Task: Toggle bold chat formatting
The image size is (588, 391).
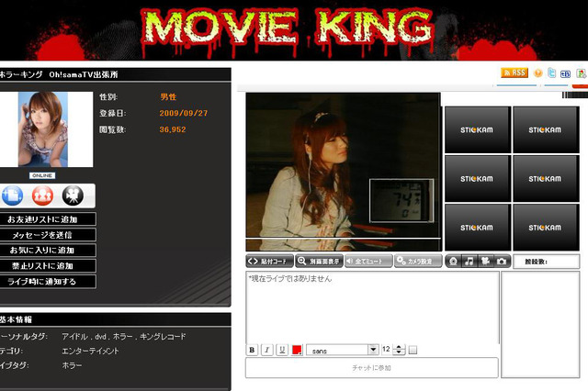Action: [252, 350]
